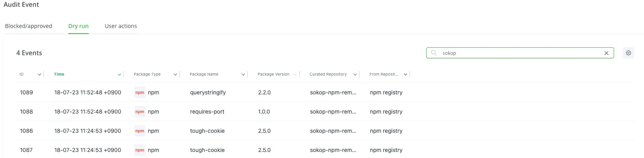Open the Package Name column dropdown

pos(243,74)
